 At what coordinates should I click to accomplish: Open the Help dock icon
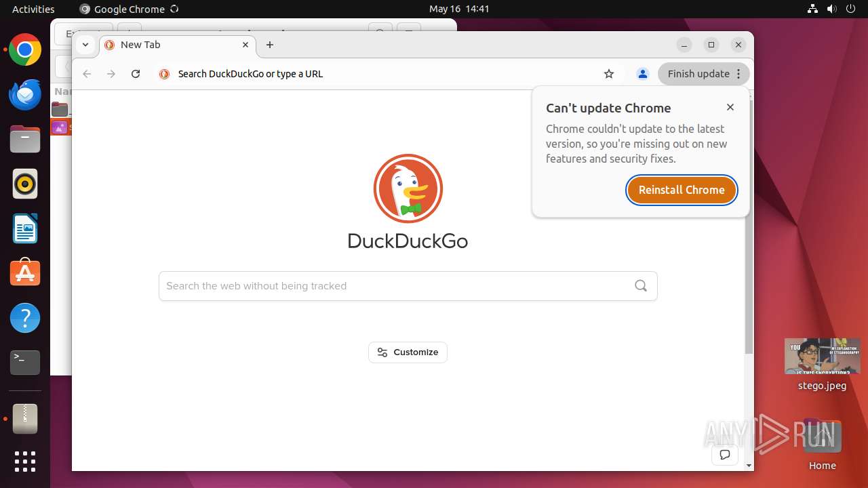coord(25,318)
